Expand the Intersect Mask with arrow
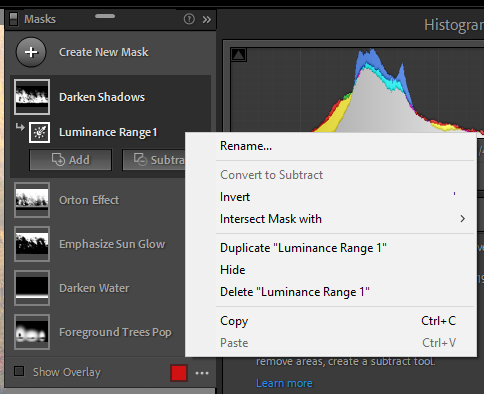The width and height of the screenshot is (484, 394). [462, 219]
